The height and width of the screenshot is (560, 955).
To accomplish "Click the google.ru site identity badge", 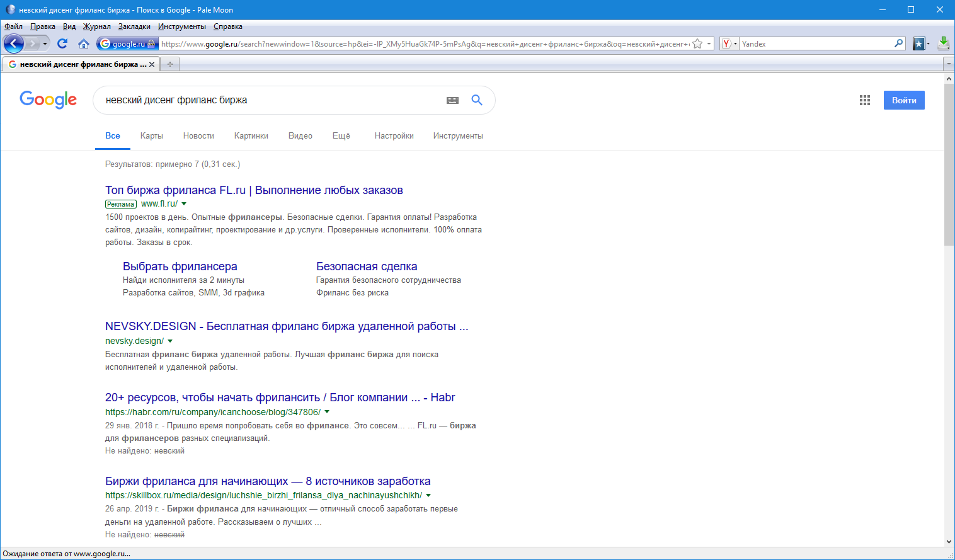I will pos(127,43).
